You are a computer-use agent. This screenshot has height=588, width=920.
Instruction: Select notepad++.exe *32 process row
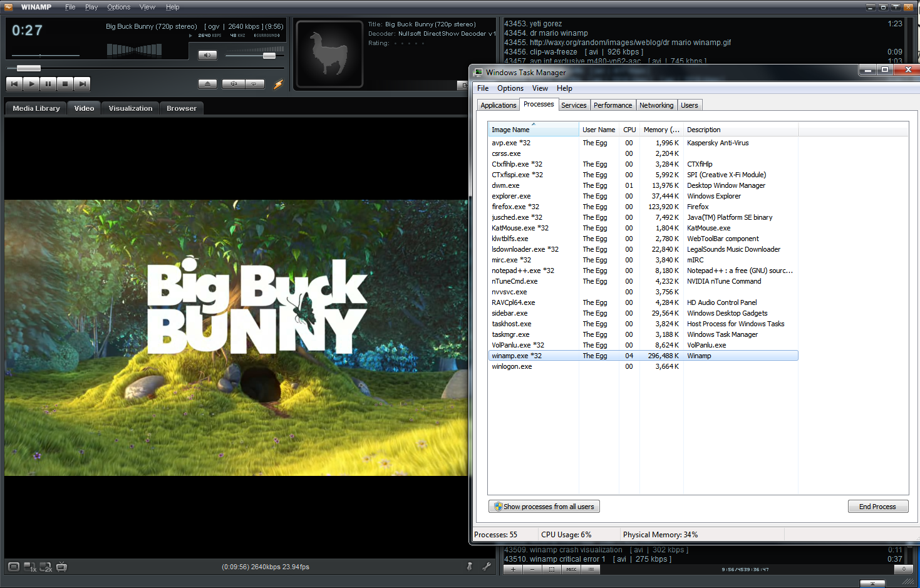pyautogui.click(x=643, y=271)
